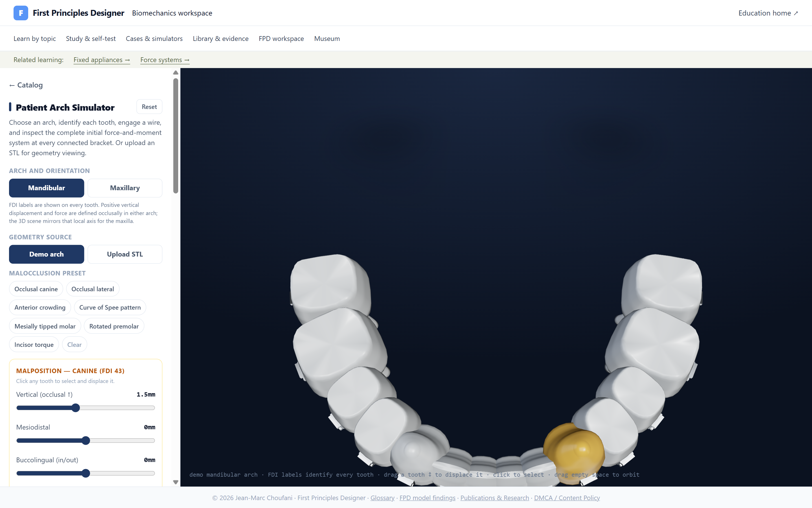Screen dimensions: 812x508
Task: Open the First Principles Designer home title
Action: coord(78,13)
